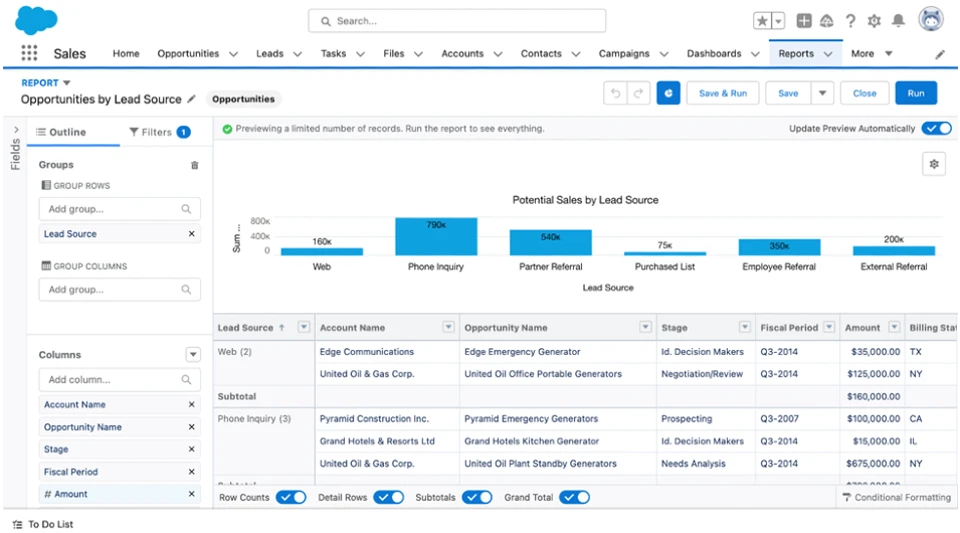Screen dimensions: 960x533
Task: Open Account Name column header menu
Action: point(448,327)
